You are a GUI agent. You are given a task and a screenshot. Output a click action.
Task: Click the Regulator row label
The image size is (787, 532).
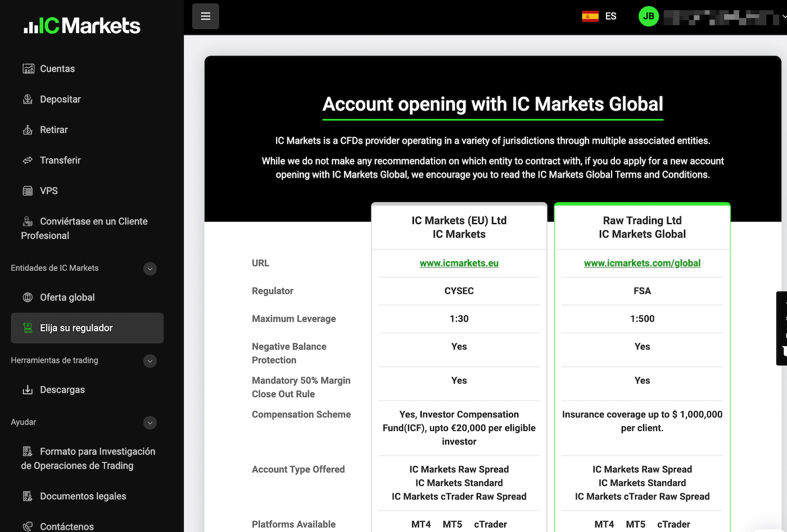273,291
